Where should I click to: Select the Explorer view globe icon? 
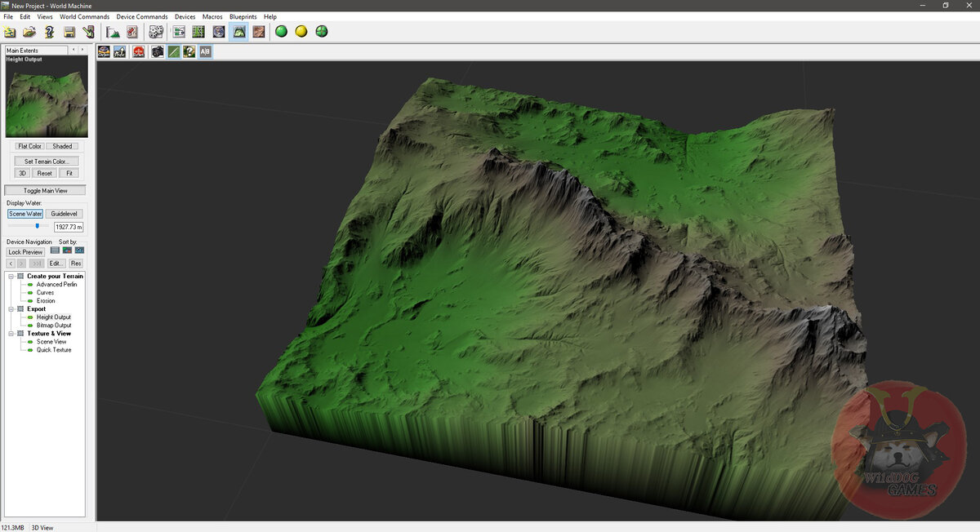point(219,32)
